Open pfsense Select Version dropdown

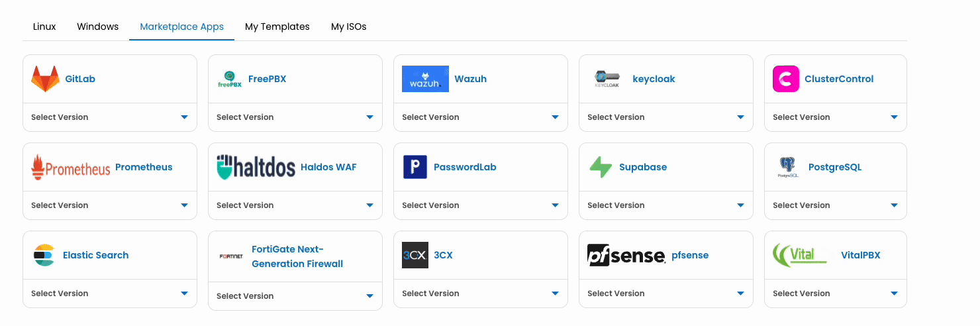(666, 294)
